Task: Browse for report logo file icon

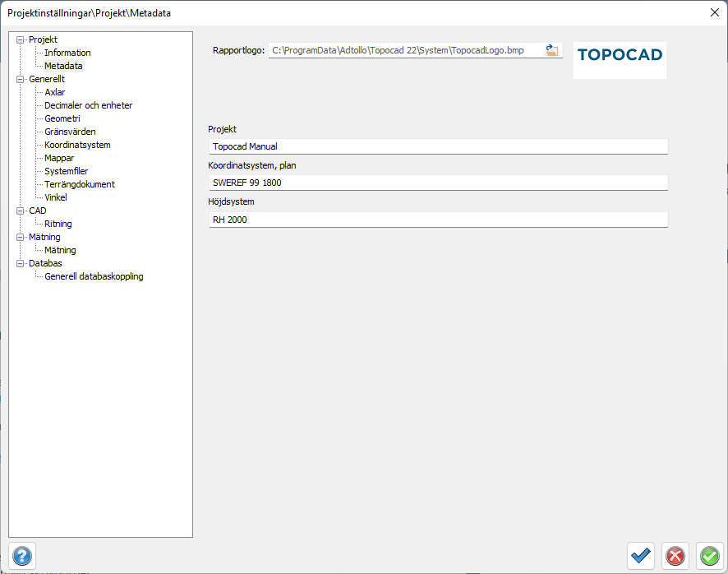Action: [x=552, y=50]
